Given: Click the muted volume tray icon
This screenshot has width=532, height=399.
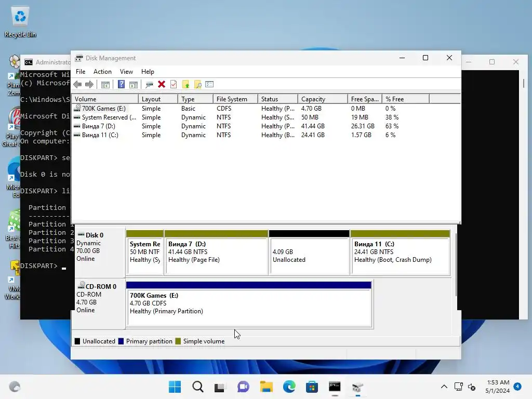Looking at the screenshot, I should [472, 387].
